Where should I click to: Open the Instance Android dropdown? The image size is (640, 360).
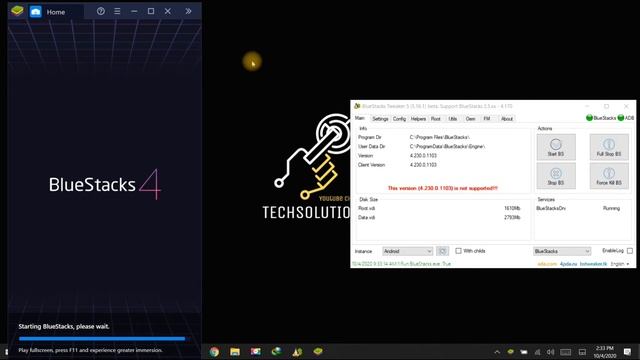pos(407,251)
